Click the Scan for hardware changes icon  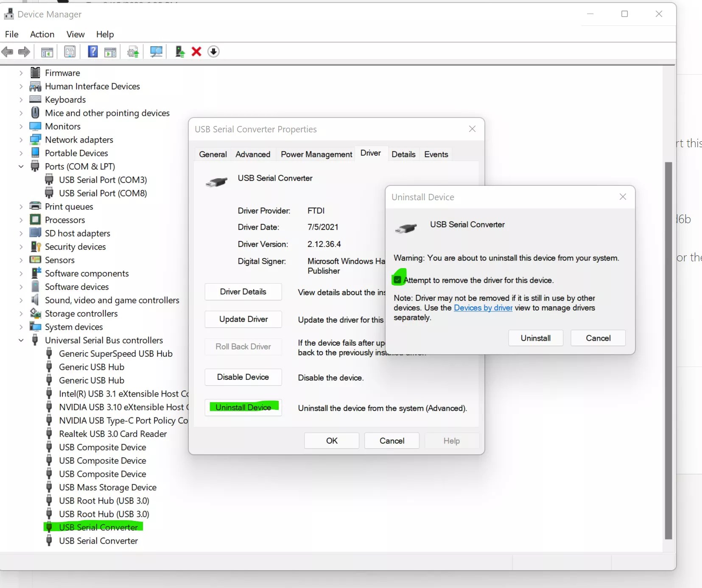coord(156,52)
